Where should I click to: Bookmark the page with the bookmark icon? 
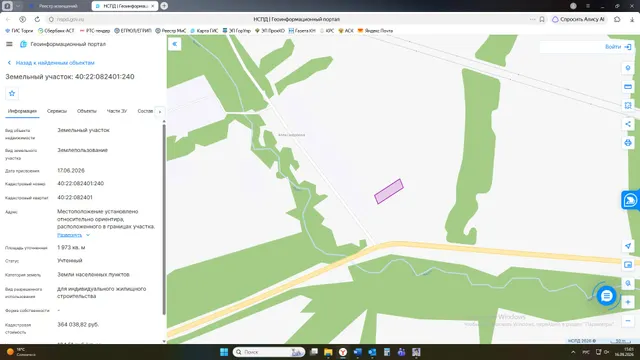542,19
